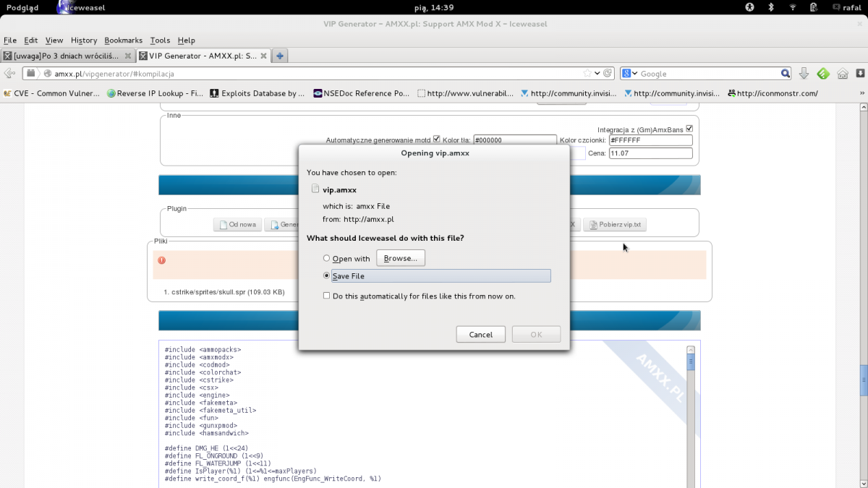Click the OK button in download dialog
This screenshot has width=868, height=488.
(x=536, y=334)
